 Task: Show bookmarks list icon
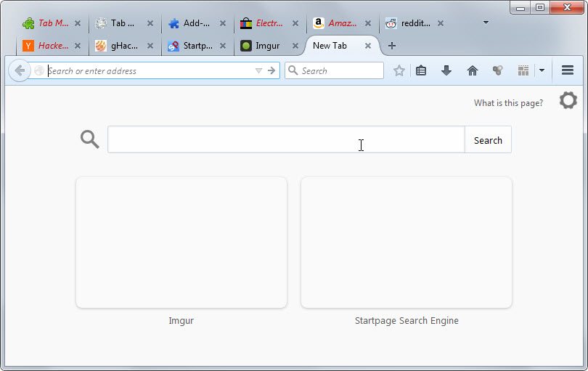coord(421,70)
